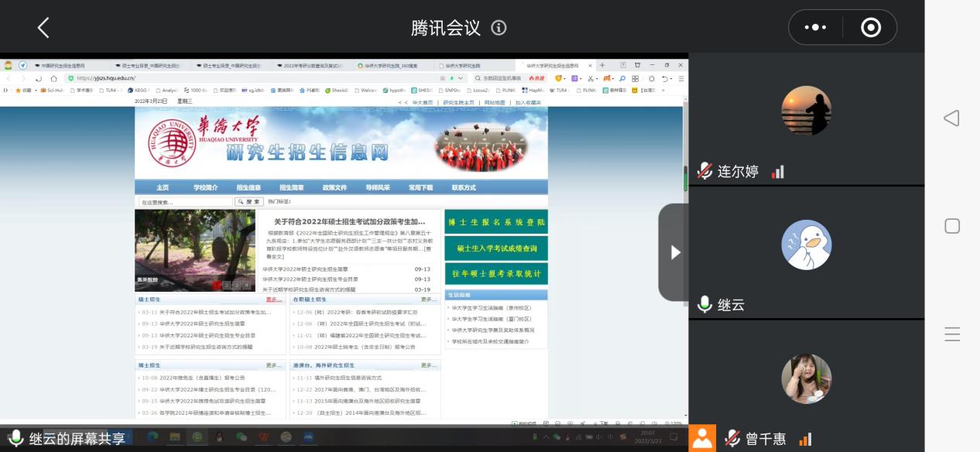Collapse participant panel with the arrow handle
Image resolution: width=980 pixels, height=452 pixels.
pos(674,252)
